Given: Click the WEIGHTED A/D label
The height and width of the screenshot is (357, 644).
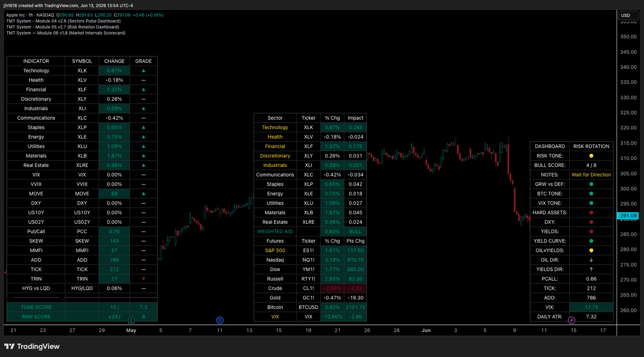Looking at the screenshot, I should click(275, 232).
